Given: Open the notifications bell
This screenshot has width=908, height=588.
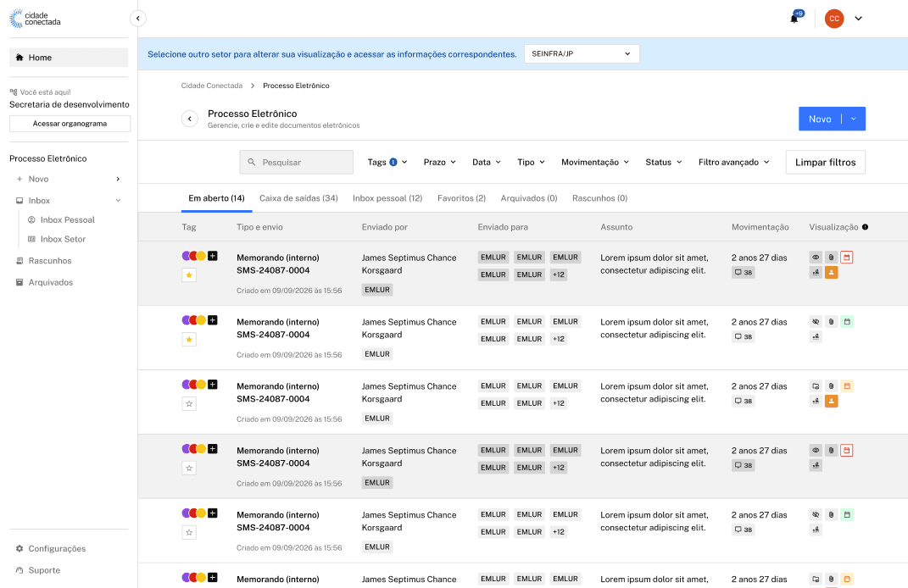Looking at the screenshot, I should 794,19.
